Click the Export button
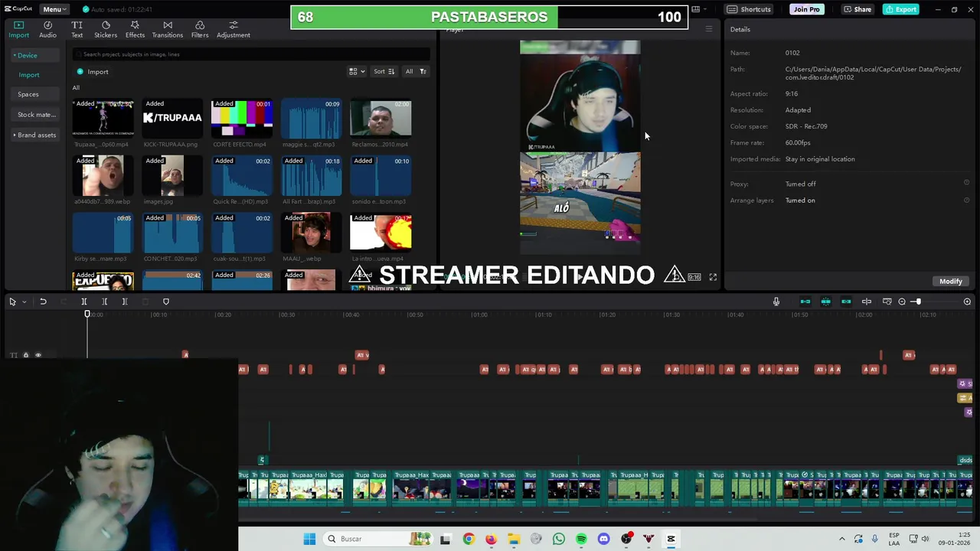Image resolution: width=980 pixels, height=551 pixels. 900,9
